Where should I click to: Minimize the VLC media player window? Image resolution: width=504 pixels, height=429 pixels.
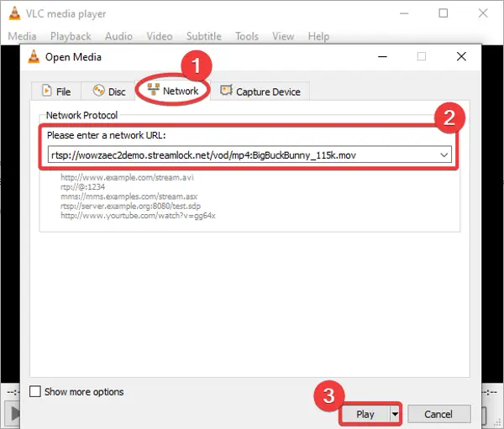coord(404,13)
